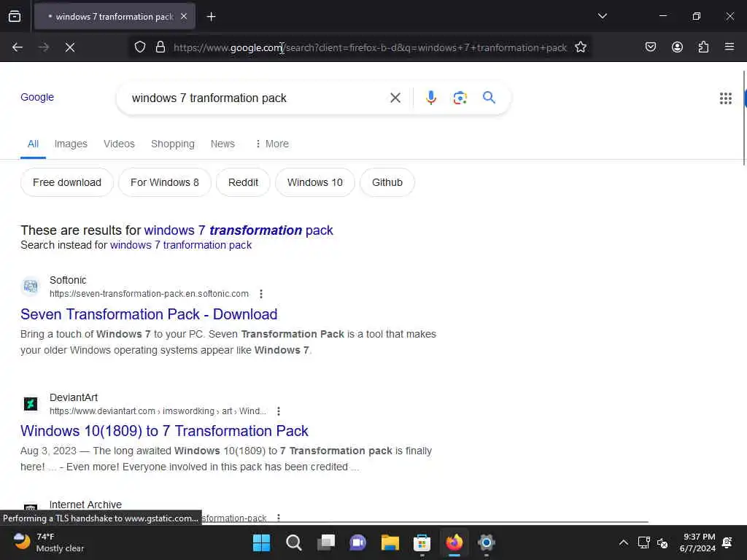Open Chat app on taskbar
Screen dimensions: 747x560
[357, 542]
